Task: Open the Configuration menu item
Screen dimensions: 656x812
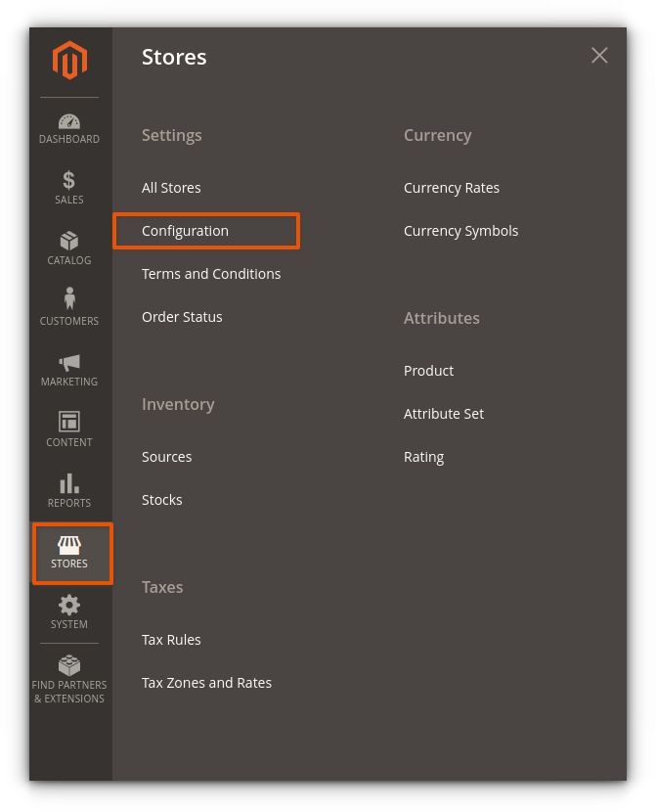Action: tap(185, 231)
